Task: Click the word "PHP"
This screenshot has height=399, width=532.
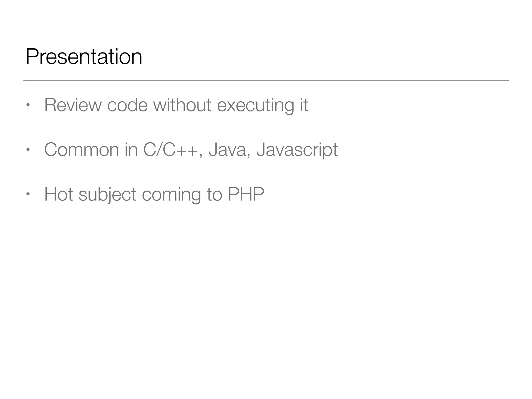Action: tap(246, 194)
